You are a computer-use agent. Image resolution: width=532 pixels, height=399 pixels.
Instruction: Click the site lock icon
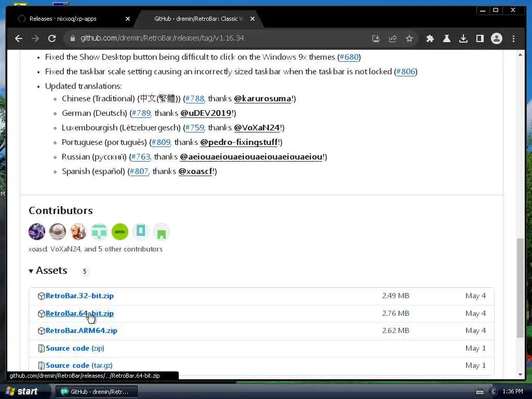pos(72,38)
